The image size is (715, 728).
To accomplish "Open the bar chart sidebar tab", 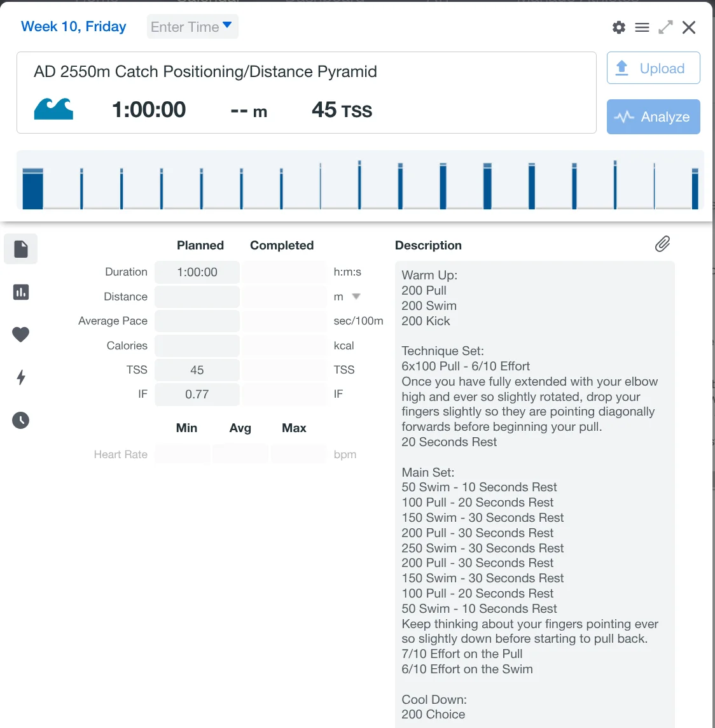I will pyautogui.click(x=21, y=292).
